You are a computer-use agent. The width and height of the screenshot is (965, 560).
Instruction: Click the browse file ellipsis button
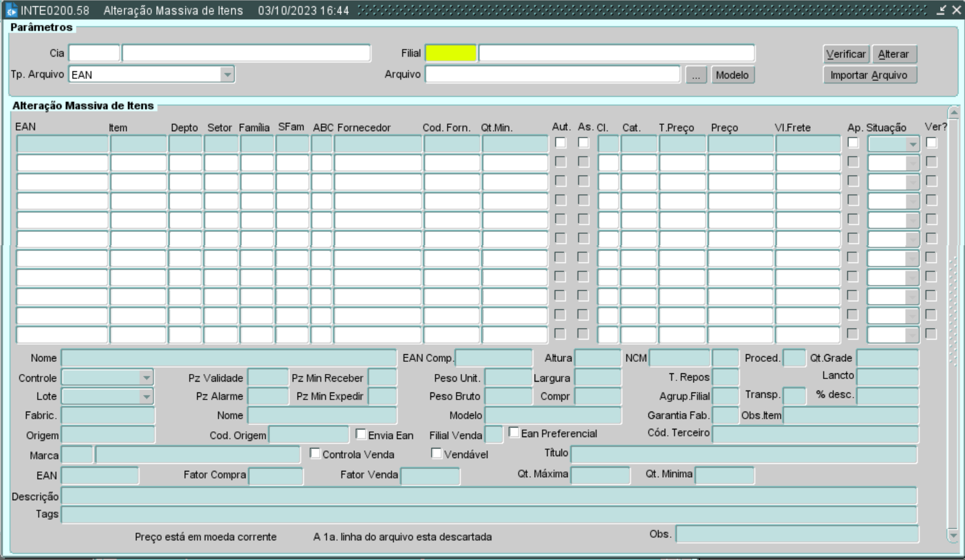pos(696,75)
